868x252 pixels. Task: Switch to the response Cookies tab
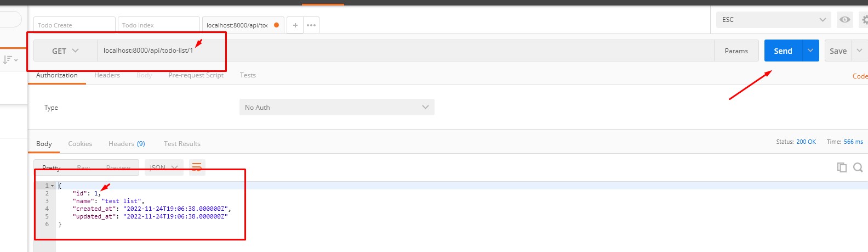[x=80, y=144]
